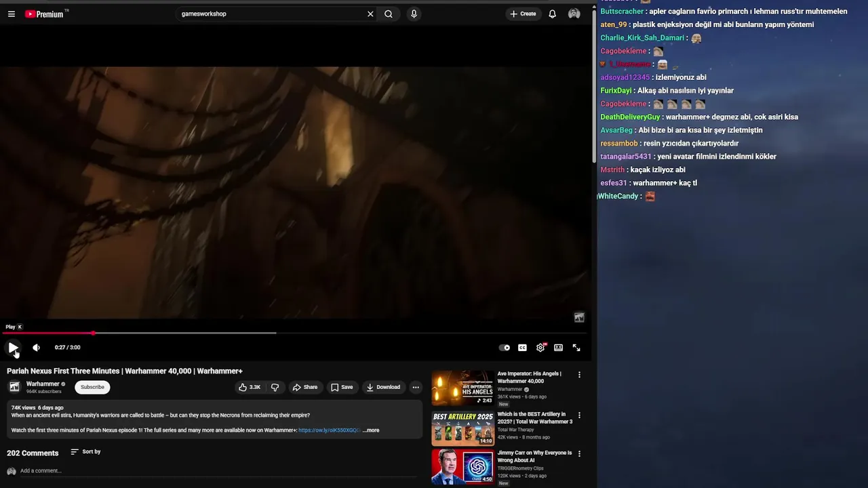Viewport: 868px width, 488px height.
Task: Click chat username ressambob
Action: click(x=619, y=143)
